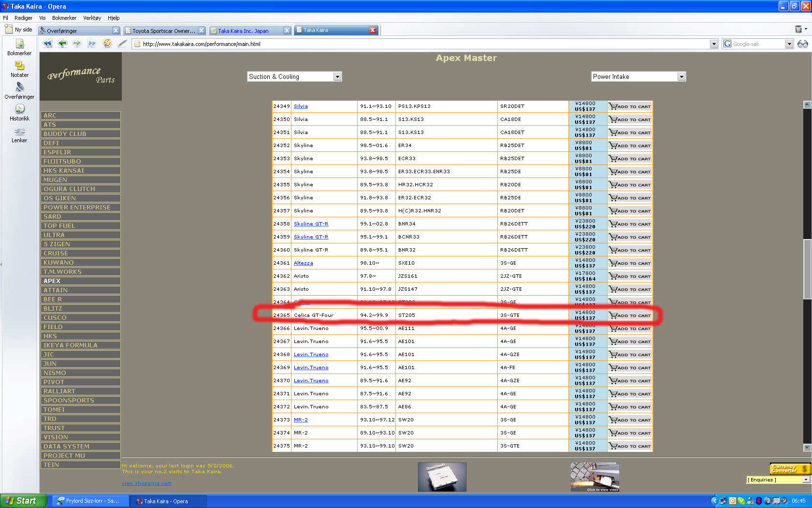Open the Bokmerker side panel
812x508 pixels.
click(x=19, y=47)
